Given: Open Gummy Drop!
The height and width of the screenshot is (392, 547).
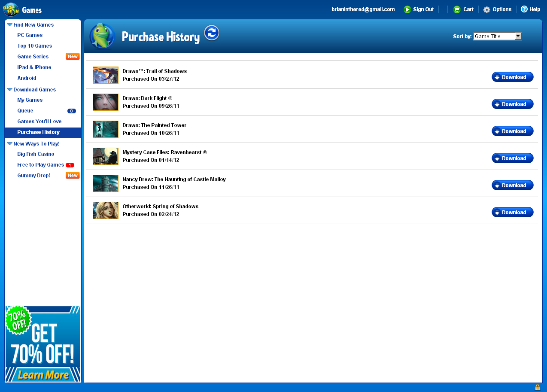Looking at the screenshot, I should pos(34,176).
